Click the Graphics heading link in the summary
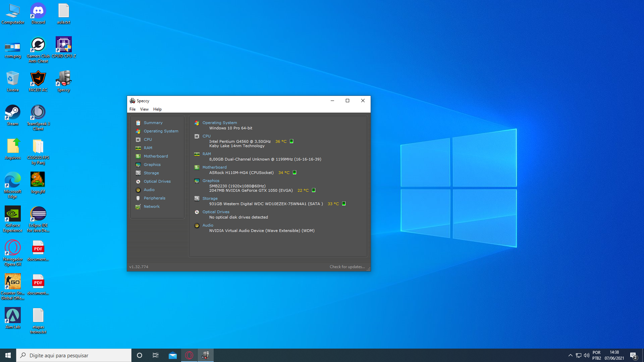 point(211,181)
